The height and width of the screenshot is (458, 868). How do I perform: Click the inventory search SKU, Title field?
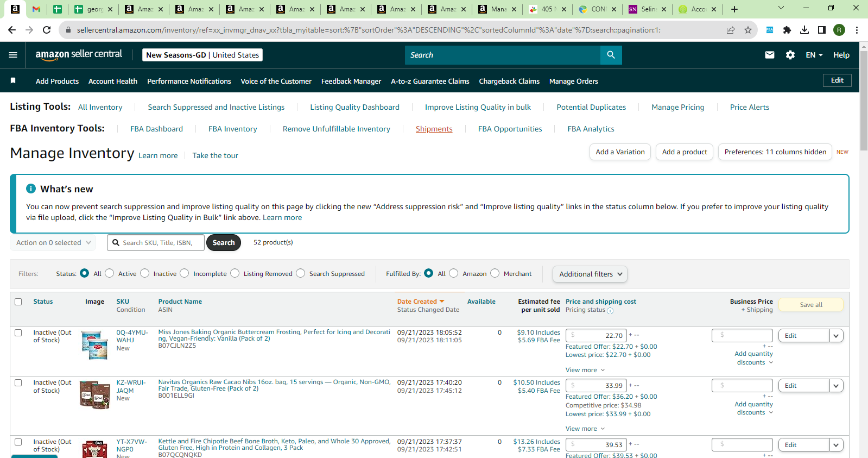click(x=156, y=243)
